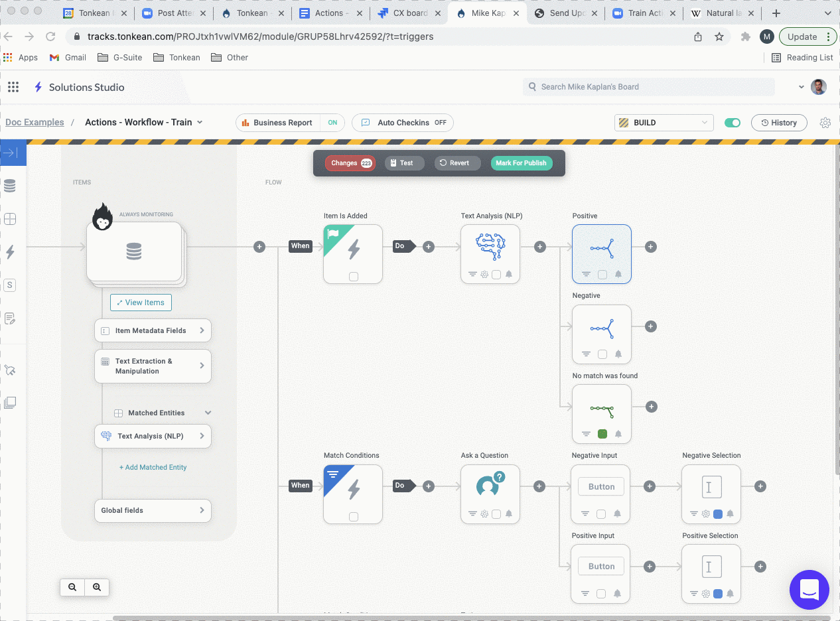Screen dimensions: 840x621
Task: Click the Text Analysis (NLP) brain icon block
Action: pos(490,247)
